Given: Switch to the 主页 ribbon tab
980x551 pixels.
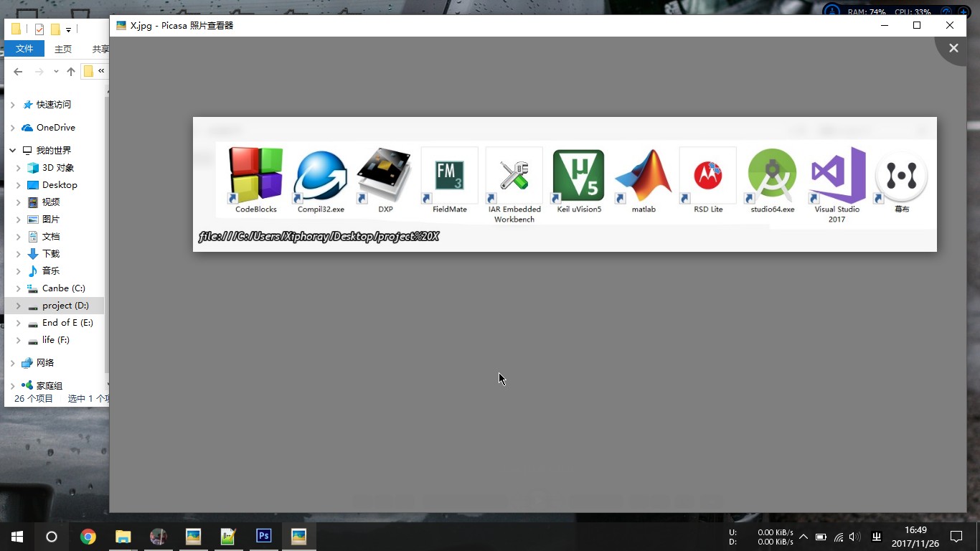Looking at the screenshot, I should 63,49.
